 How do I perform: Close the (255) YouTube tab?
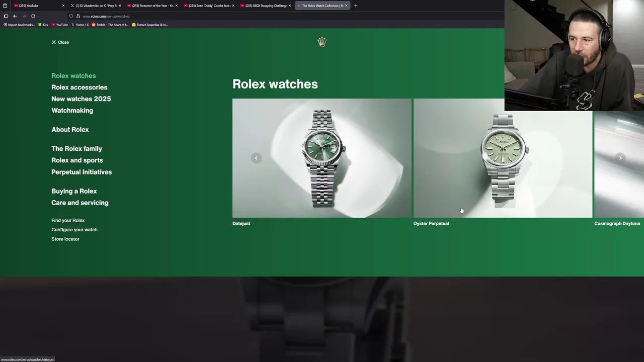(63, 6)
